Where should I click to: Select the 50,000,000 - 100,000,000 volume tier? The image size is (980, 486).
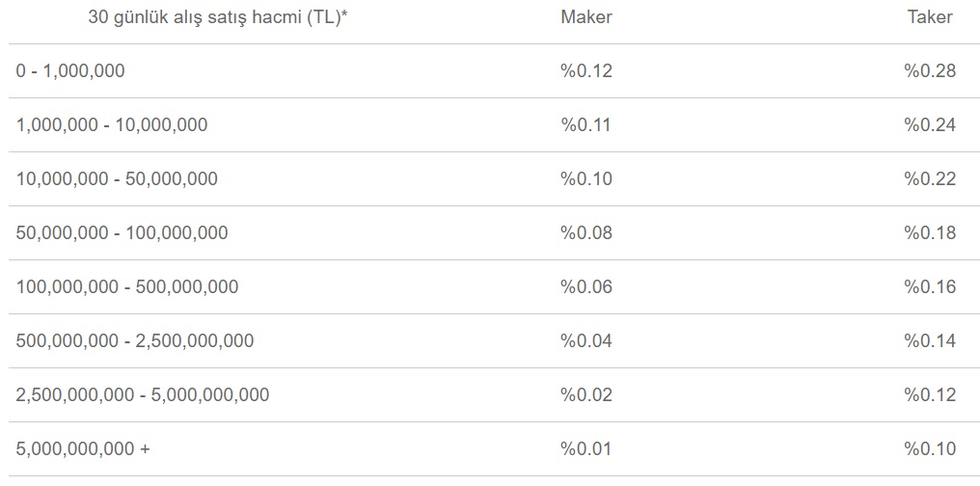tap(122, 232)
